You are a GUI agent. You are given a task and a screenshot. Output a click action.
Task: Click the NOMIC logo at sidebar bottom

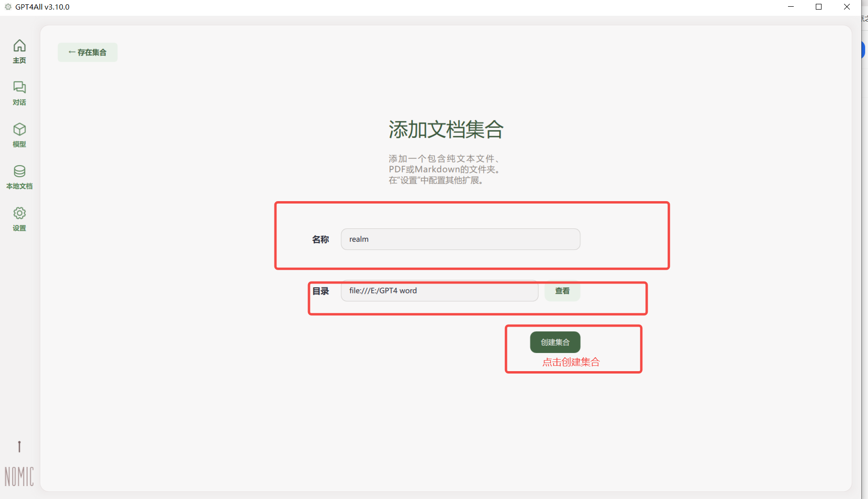tap(19, 476)
